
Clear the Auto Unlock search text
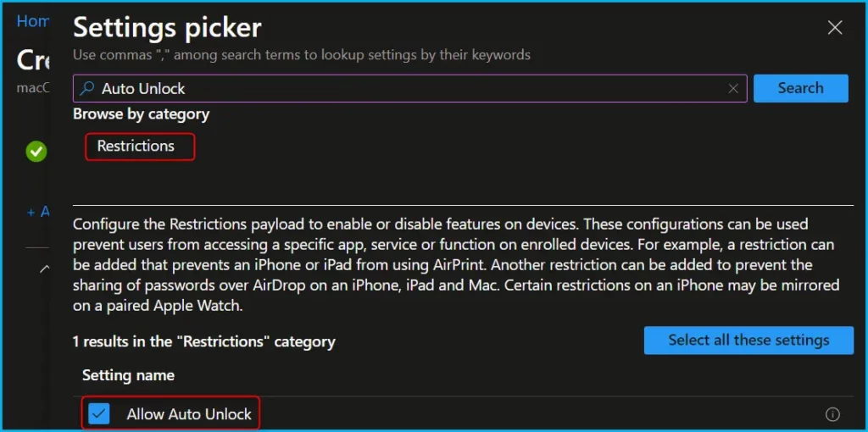coord(733,88)
